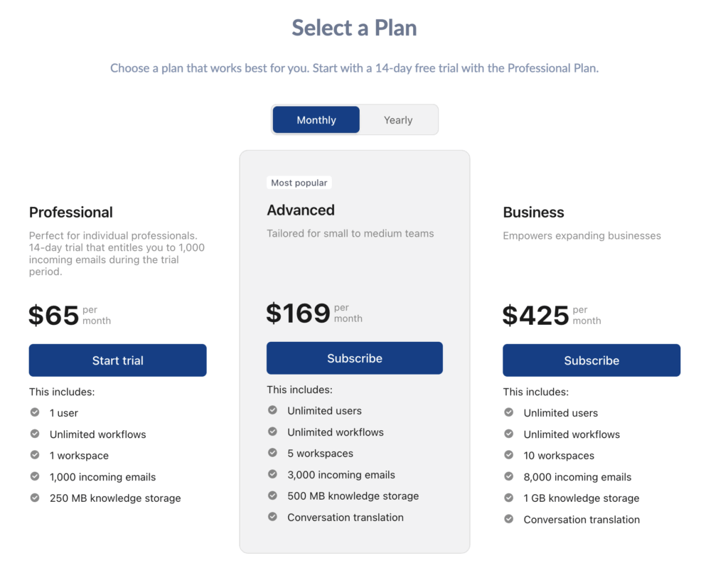The height and width of the screenshot is (568, 728).
Task: Subscribe to the Advanced plan
Action: [354, 358]
